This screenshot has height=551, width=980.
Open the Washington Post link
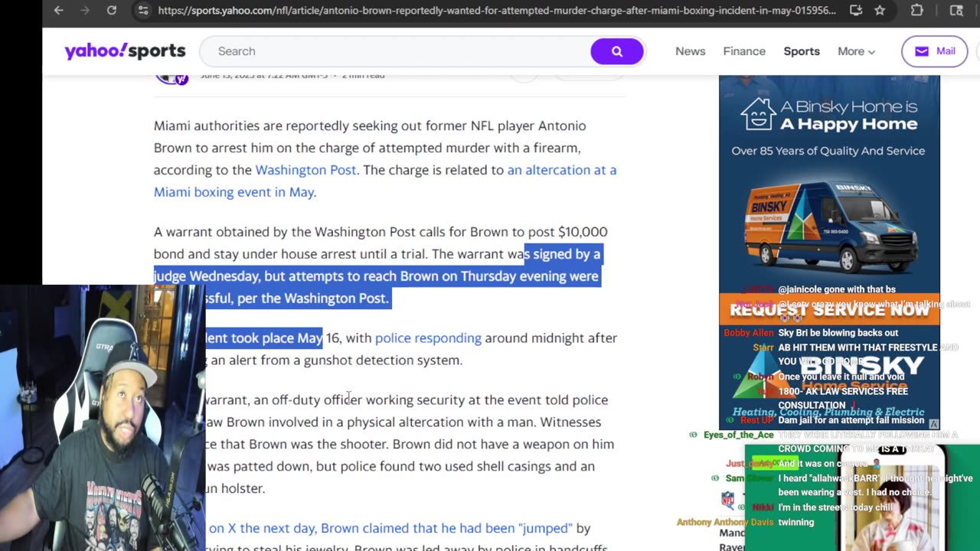click(305, 170)
